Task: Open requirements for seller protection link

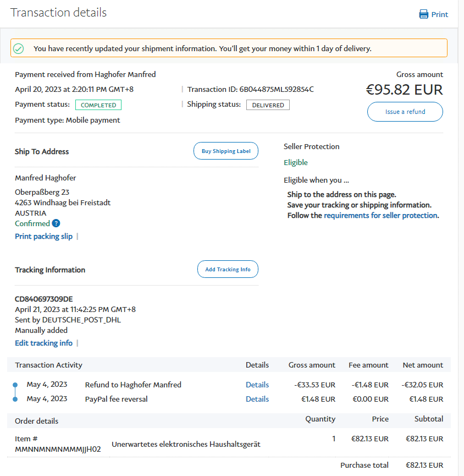Action: click(x=380, y=216)
